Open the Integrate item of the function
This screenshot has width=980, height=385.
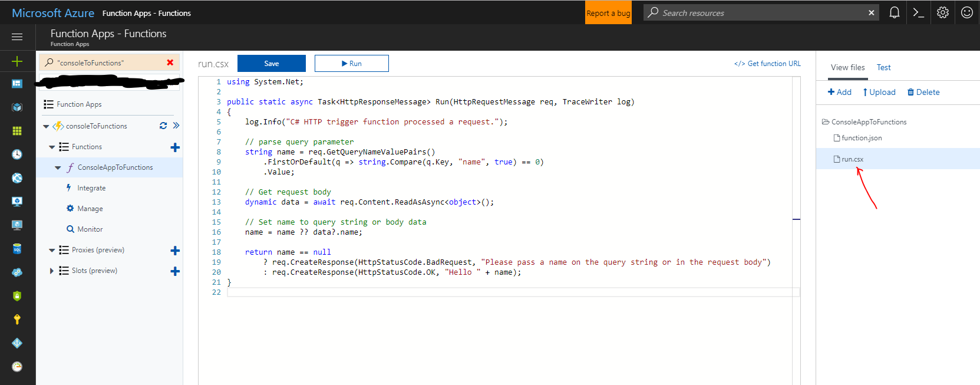click(91, 188)
